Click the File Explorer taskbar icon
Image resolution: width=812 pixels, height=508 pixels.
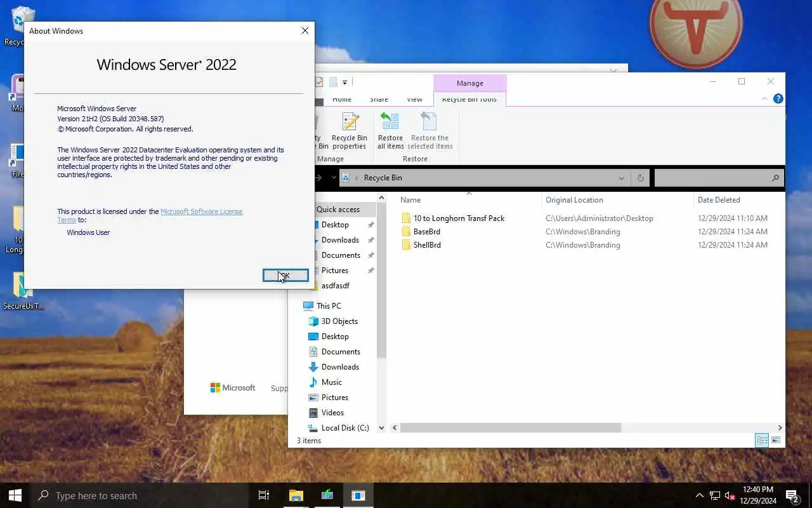(296, 495)
